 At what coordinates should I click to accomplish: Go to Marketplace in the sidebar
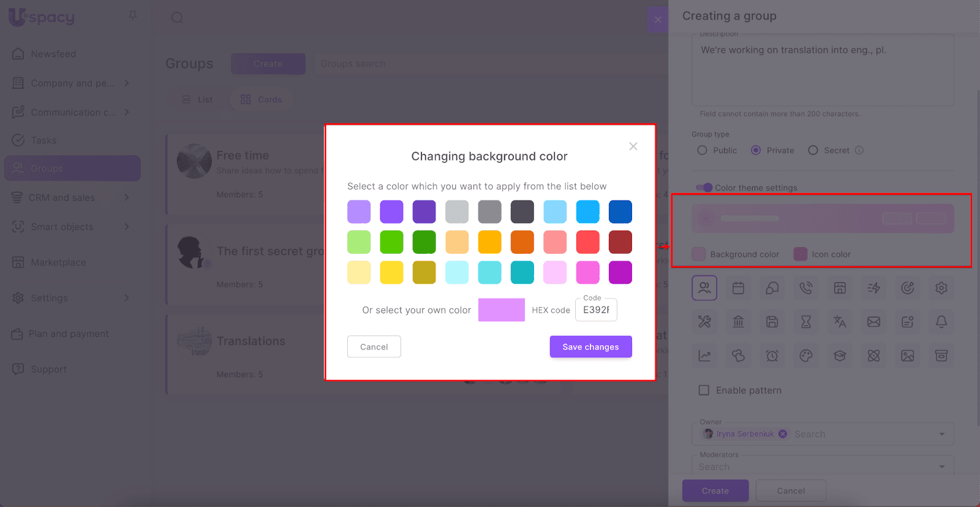tap(58, 262)
